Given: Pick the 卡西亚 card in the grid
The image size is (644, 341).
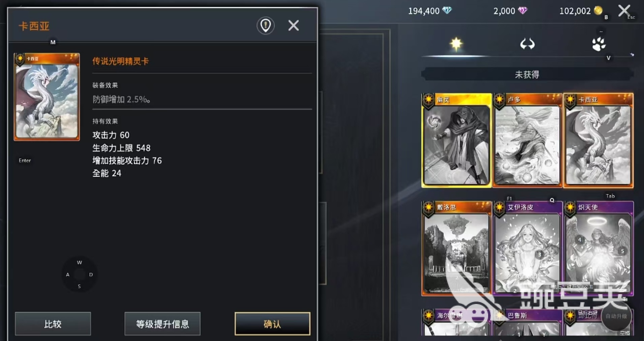Looking at the screenshot, I should (599, 140).
